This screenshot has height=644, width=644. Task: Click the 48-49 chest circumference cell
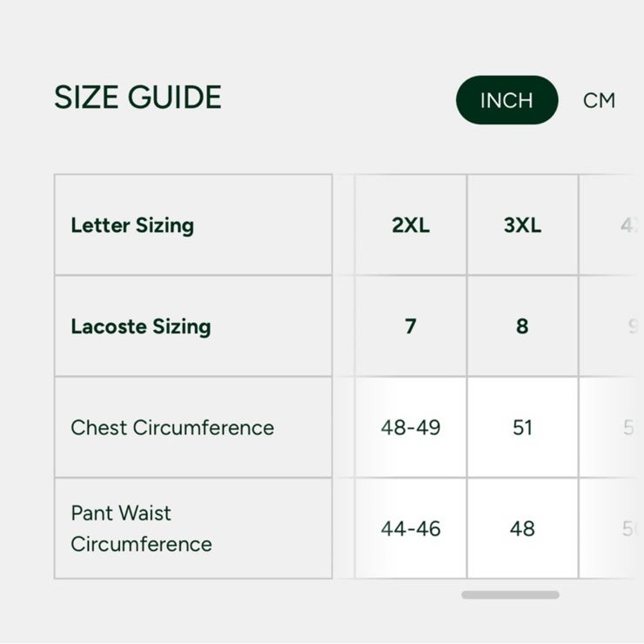tap(411, 427)
